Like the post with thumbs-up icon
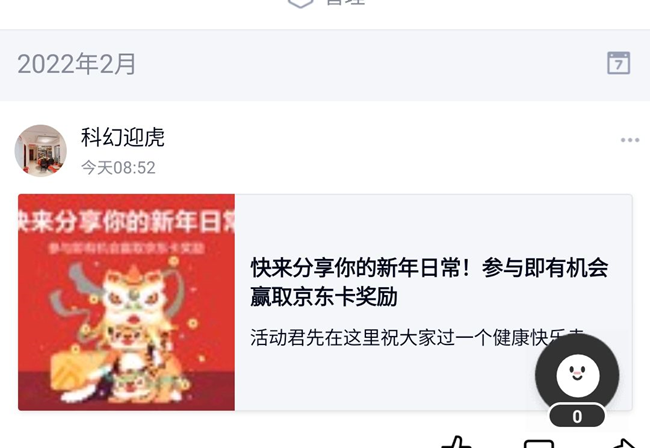The height and width of the screenshot is (448, 650). pyautogui.click(x=456, y=443)
